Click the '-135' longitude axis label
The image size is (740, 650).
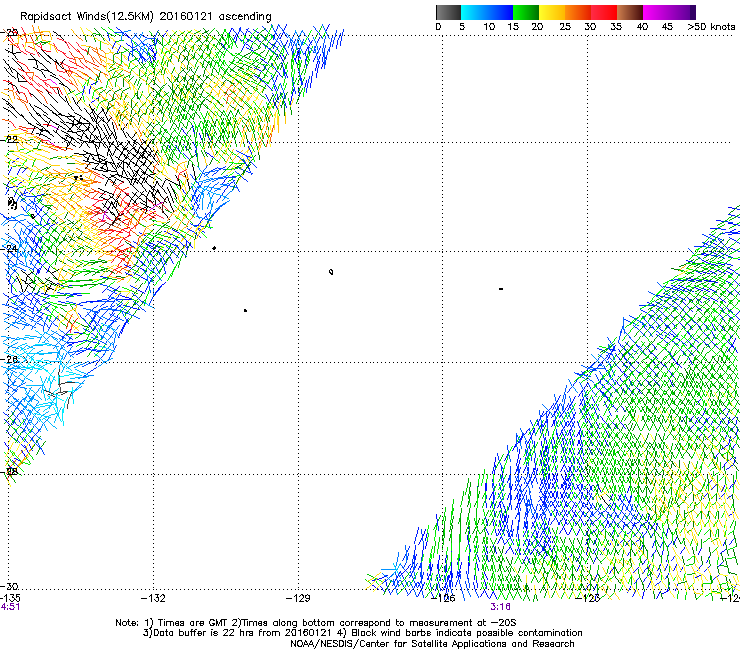(x=9, y=598)
